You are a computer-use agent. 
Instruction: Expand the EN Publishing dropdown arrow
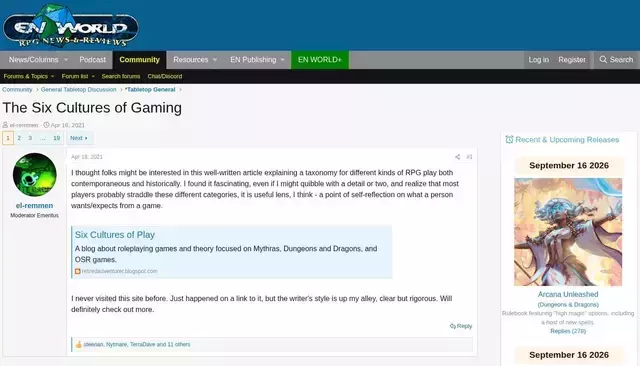coord(282,60)
